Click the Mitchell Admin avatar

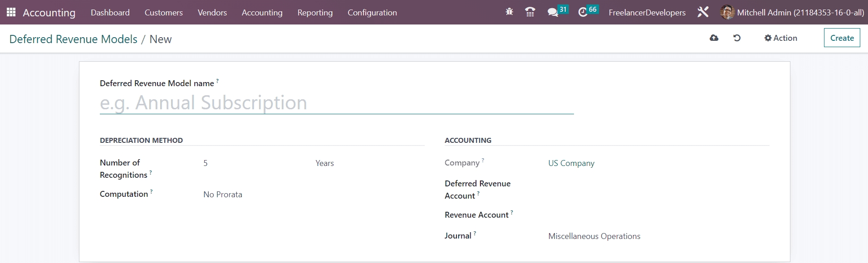pyautogui.click(x=727, y=12)
